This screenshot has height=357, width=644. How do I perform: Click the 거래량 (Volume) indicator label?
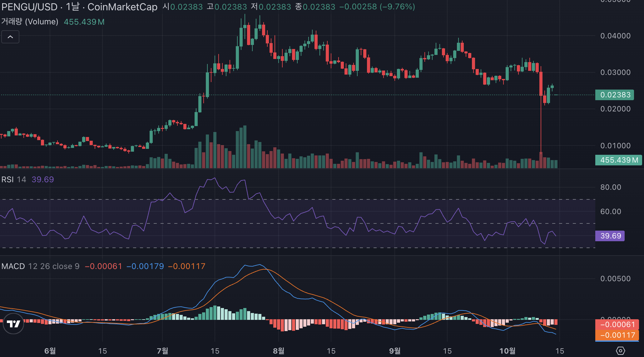pos(30,22)
